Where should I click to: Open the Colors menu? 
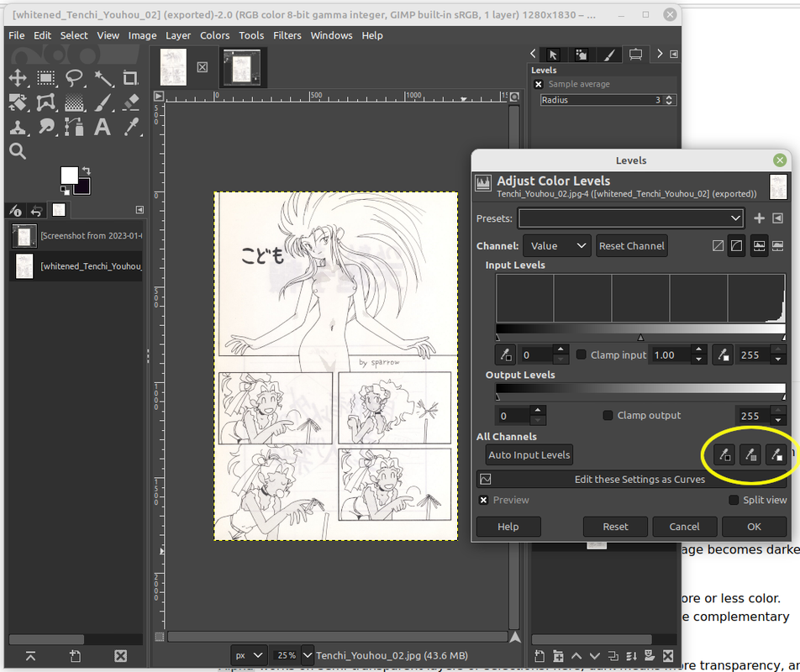click(x=215, y=35)
